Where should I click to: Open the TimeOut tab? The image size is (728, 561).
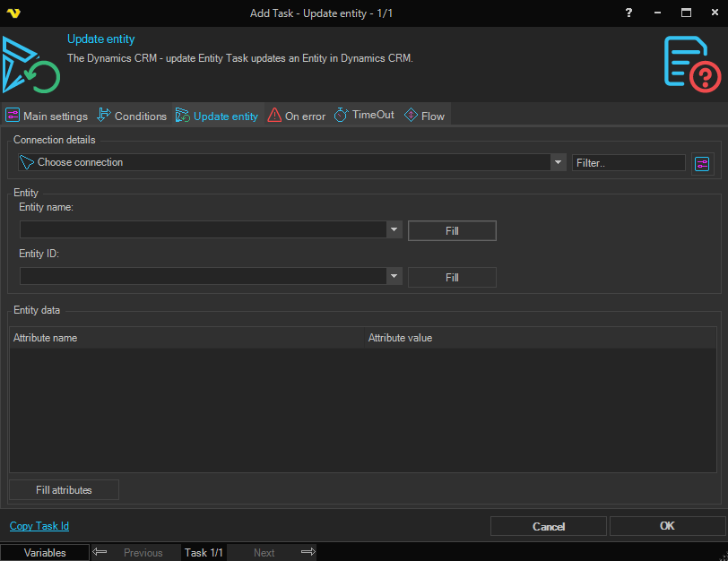pyautogui.click(x=364, y=116)
